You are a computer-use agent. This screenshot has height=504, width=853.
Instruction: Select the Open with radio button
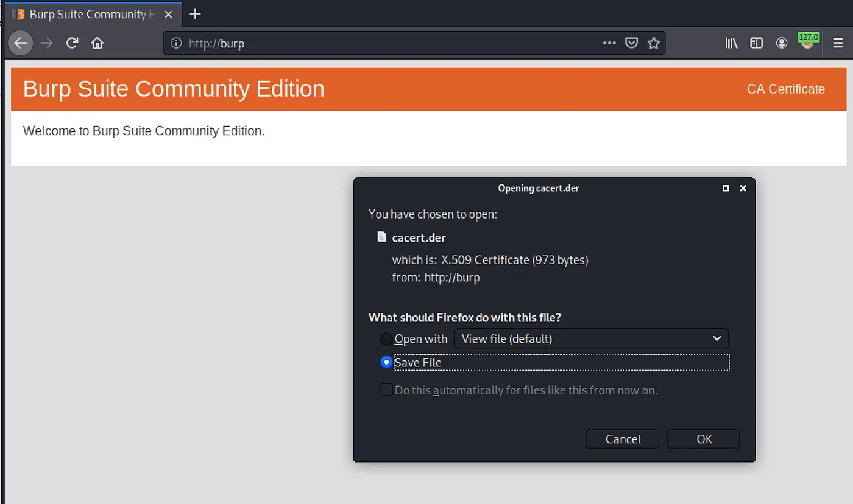tap(386, 338)
